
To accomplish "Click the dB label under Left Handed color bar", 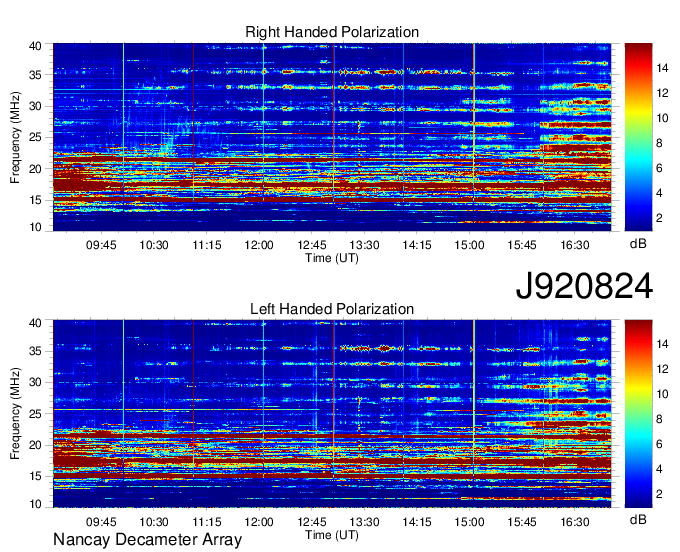I will click(638, 519).
